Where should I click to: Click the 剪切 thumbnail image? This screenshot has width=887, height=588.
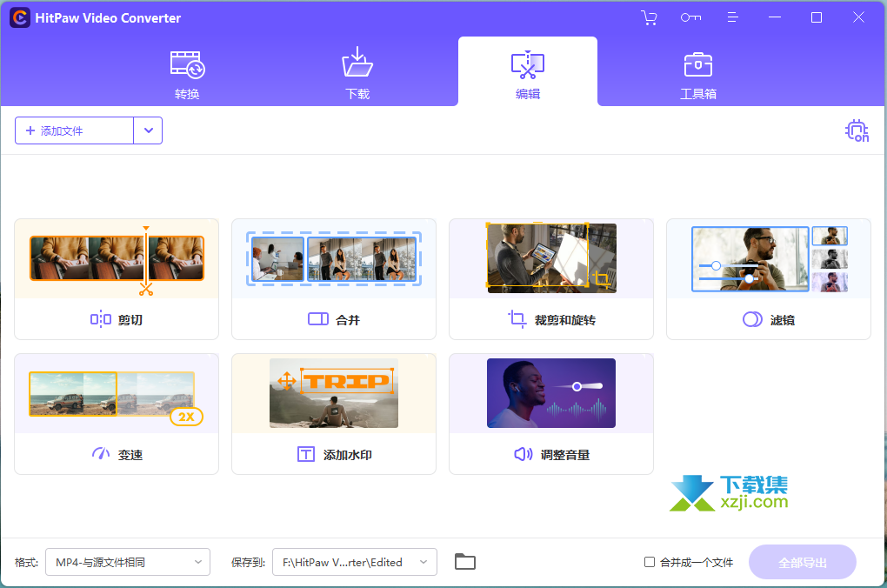tap(117, 258)
